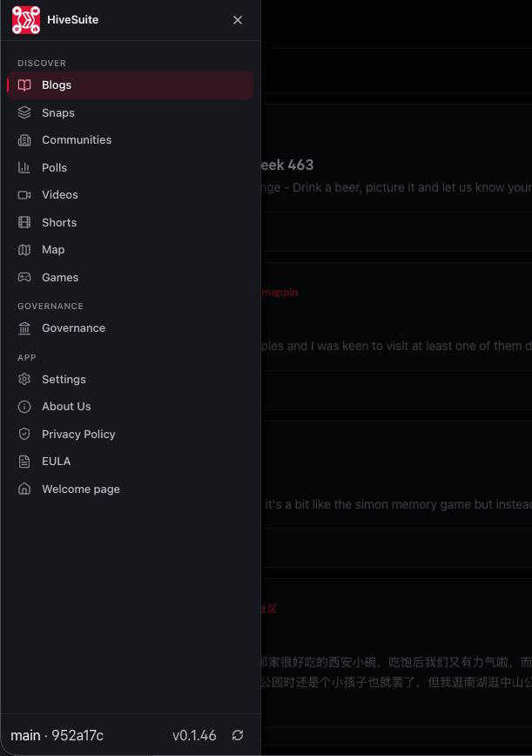Screen dimensions: 532x756
Task: Open the Map view
Action: 130,250
